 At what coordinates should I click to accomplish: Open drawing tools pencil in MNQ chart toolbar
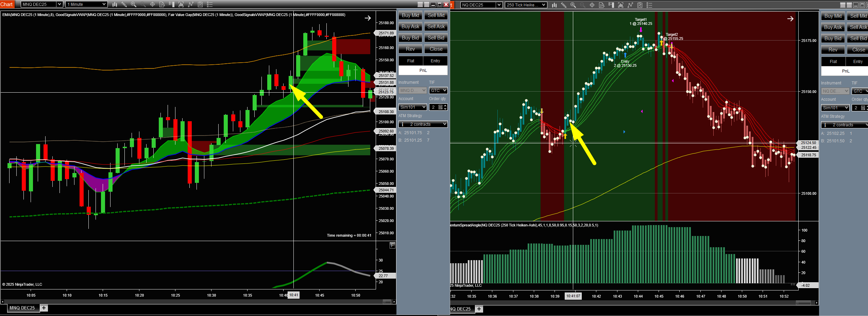[x=124, y=4]
